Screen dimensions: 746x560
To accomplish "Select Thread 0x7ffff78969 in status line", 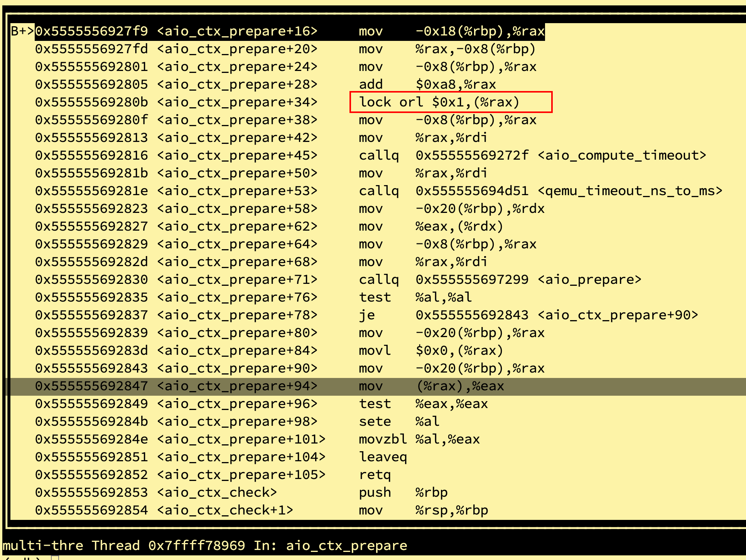I will [x=168, y=546].
